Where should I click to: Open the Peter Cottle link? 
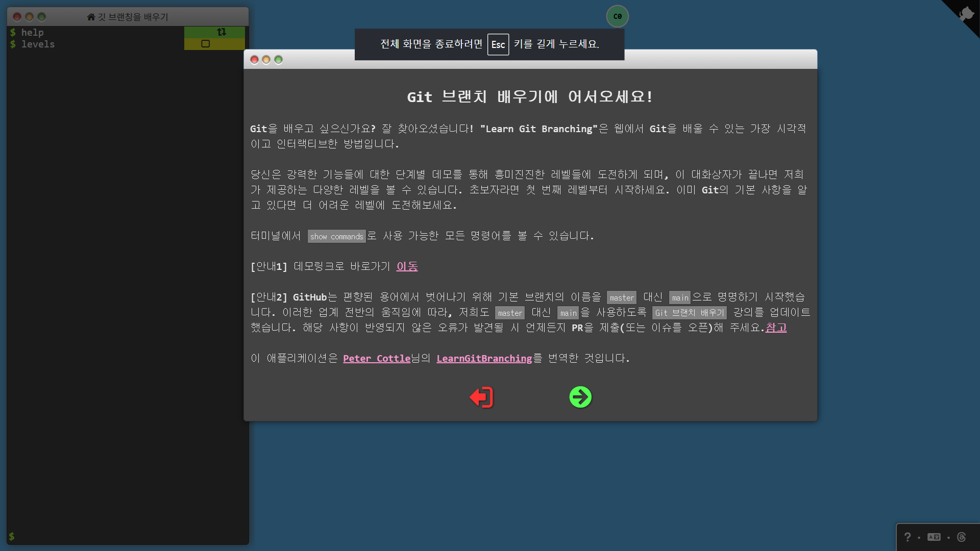(377, 358)
